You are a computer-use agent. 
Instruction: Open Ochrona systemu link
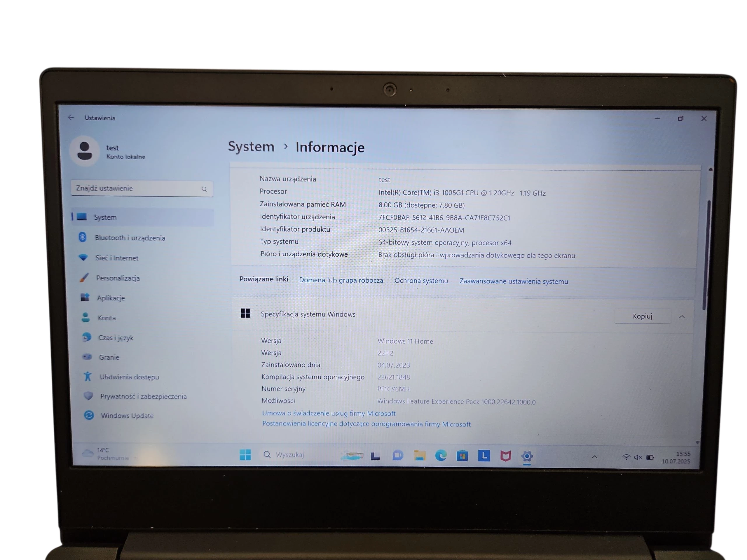421,281
